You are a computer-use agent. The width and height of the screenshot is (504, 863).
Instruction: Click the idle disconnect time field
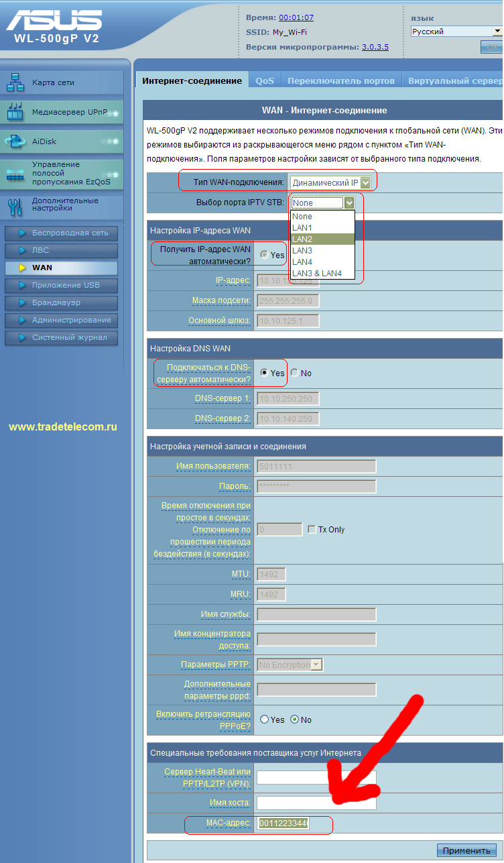[279, 529]
